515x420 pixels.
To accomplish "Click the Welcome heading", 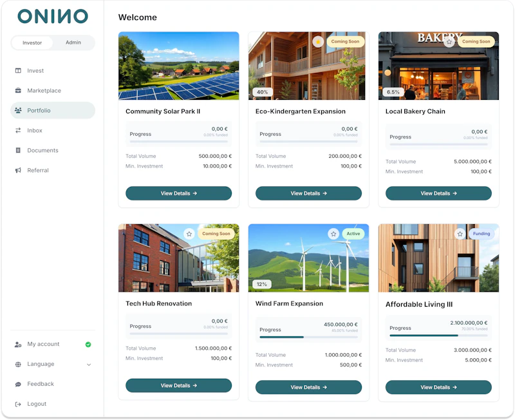I will pyautogui.click(x=138, y=17).
